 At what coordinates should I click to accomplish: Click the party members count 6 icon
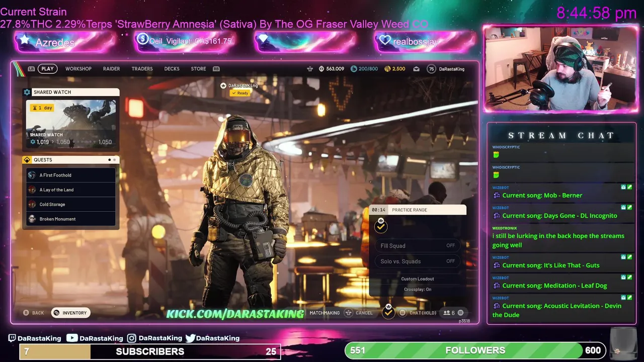click(449, 313)
